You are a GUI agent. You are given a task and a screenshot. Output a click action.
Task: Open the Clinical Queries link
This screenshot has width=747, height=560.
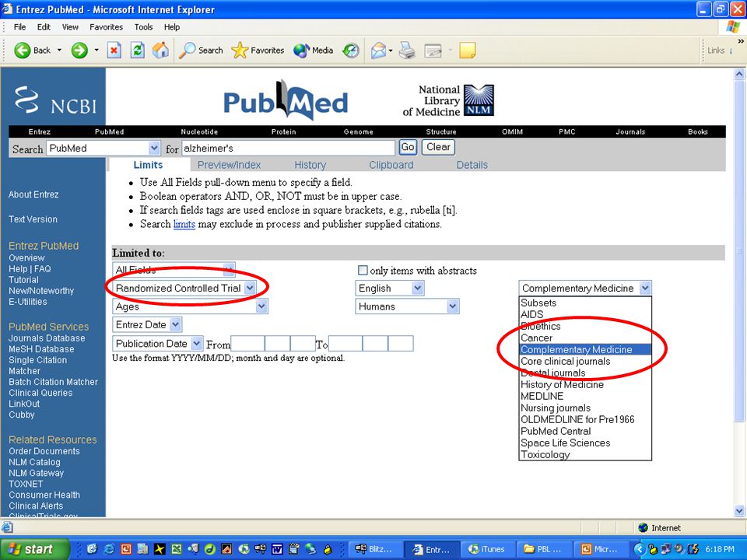click(40, 393)
